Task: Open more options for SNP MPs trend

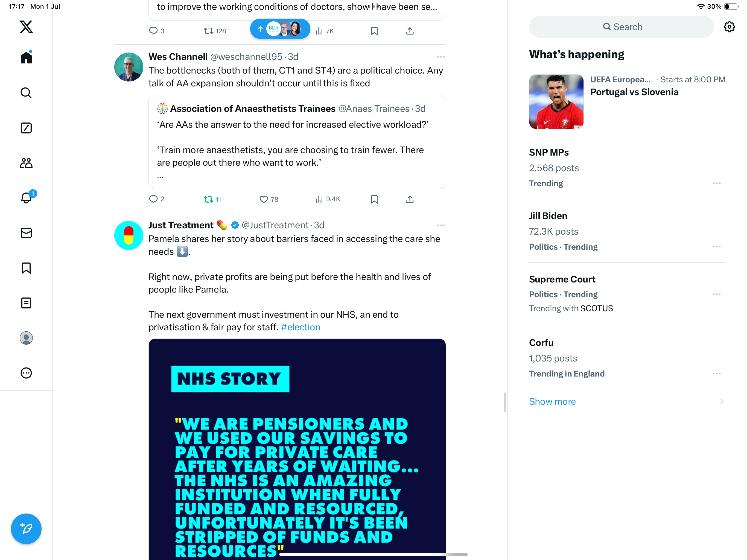Action: coord(717,183)
